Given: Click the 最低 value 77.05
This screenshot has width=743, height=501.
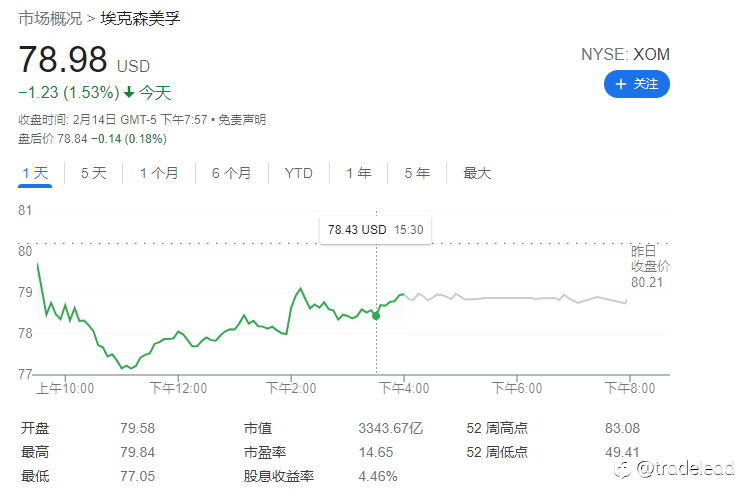Looking at the screenshot, I should [x=137, y=475].
